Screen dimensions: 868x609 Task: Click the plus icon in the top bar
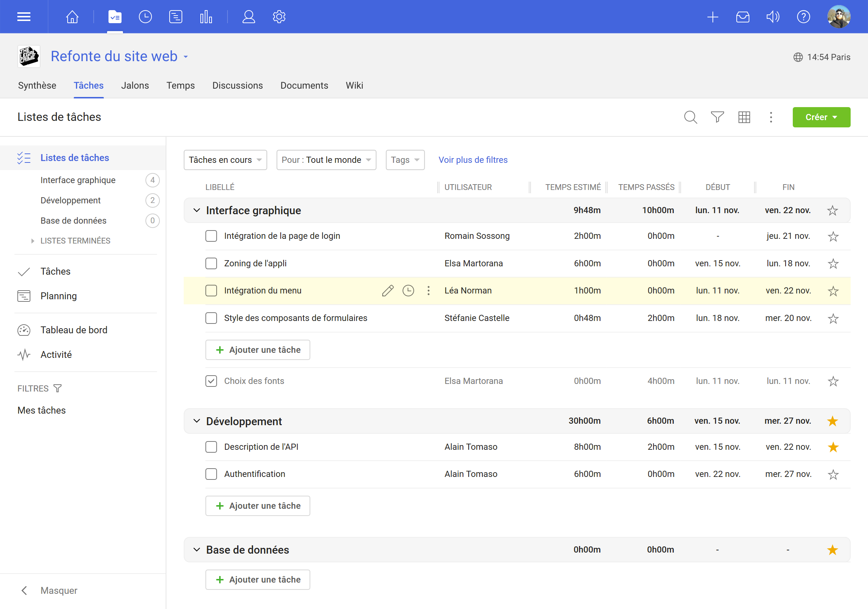tap(712, 17)
